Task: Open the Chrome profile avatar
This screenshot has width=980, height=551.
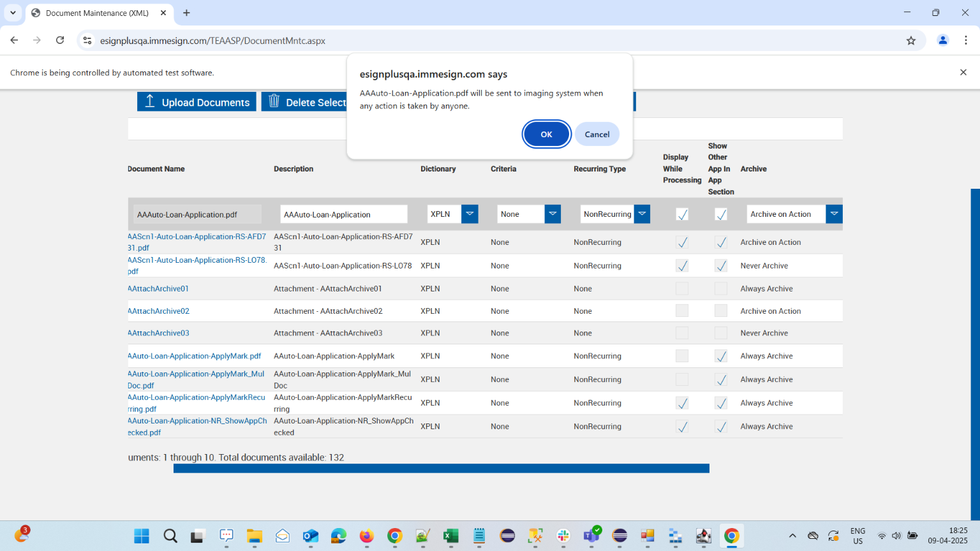Action: click(942, 40)
